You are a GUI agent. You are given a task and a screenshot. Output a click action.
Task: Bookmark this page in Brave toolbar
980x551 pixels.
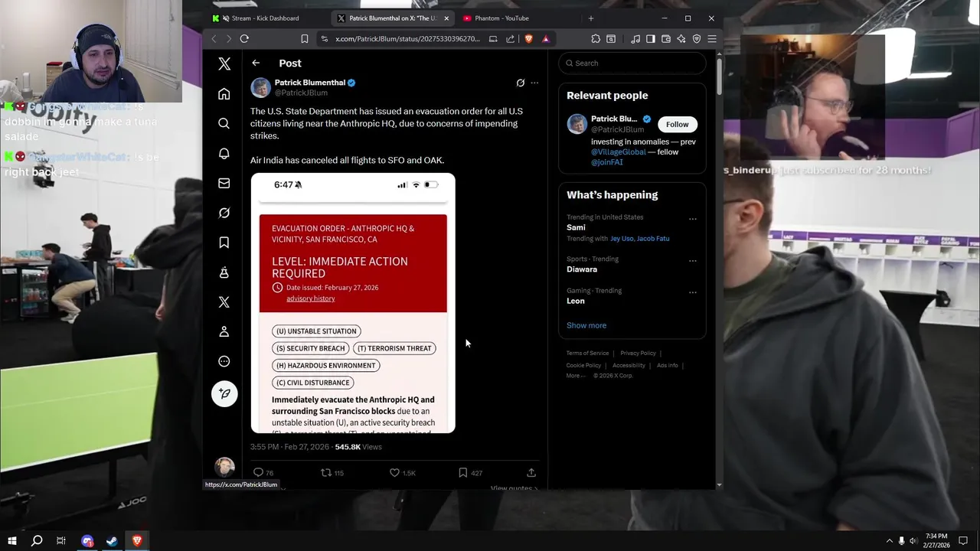tap(305, 39)
